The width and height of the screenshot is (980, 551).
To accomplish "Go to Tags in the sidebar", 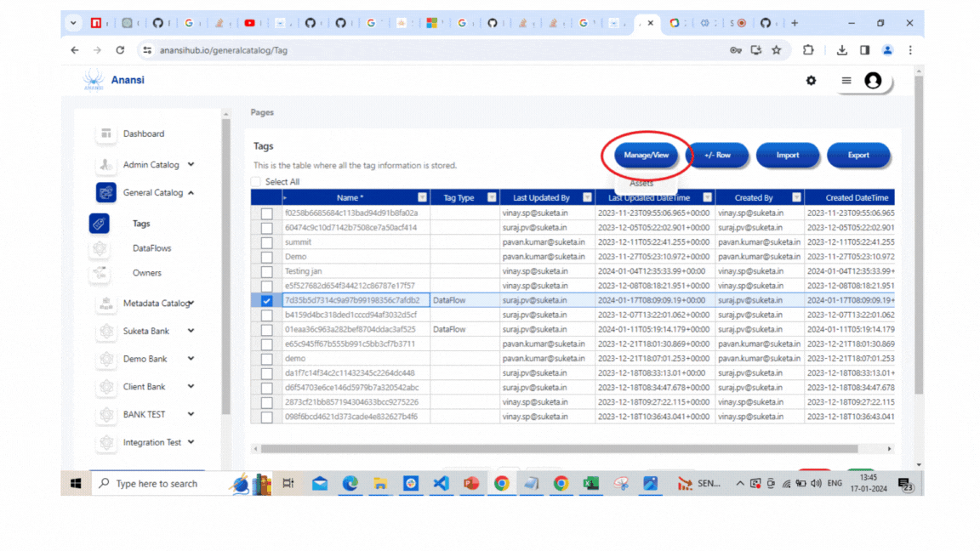I will (x=141, y=224).
